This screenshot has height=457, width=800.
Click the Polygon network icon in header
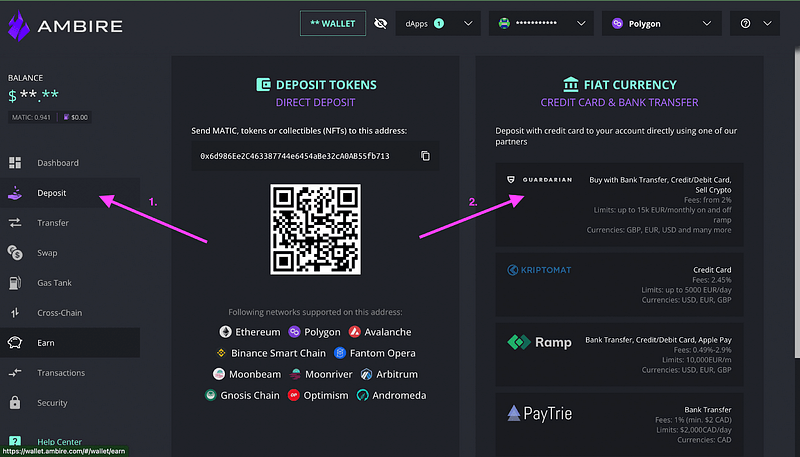(x=617, y=23)
